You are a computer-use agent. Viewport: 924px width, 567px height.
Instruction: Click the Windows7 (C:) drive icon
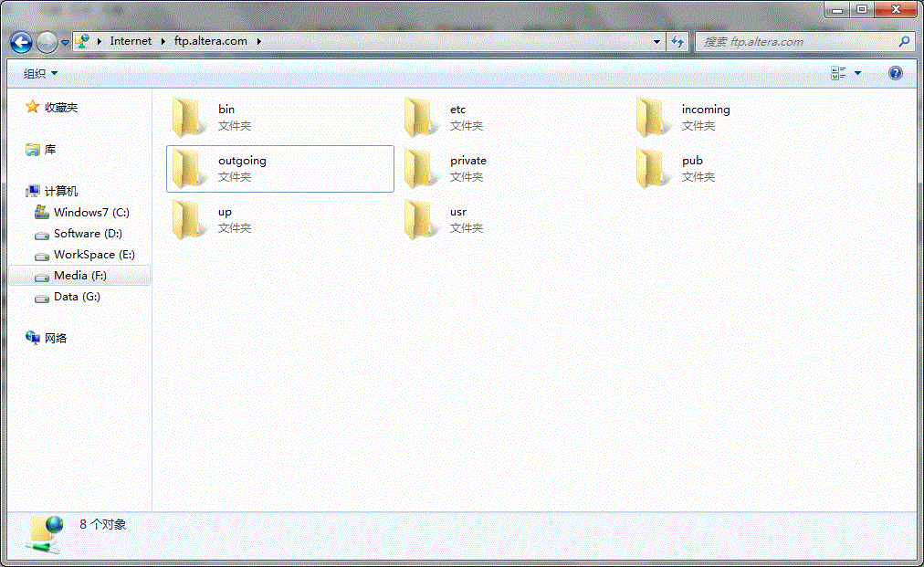[x=42, y=212]
